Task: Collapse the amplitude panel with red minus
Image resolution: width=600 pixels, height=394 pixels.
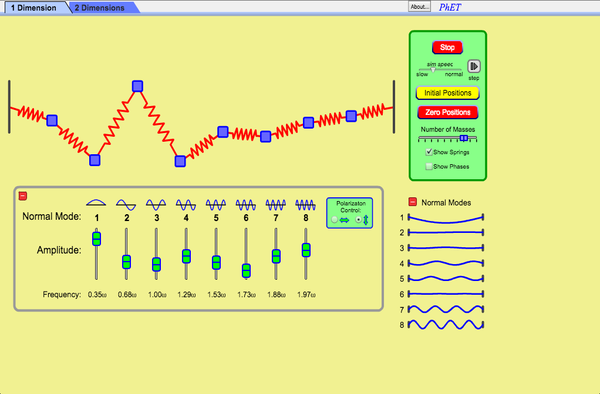Action: point(23,196)
